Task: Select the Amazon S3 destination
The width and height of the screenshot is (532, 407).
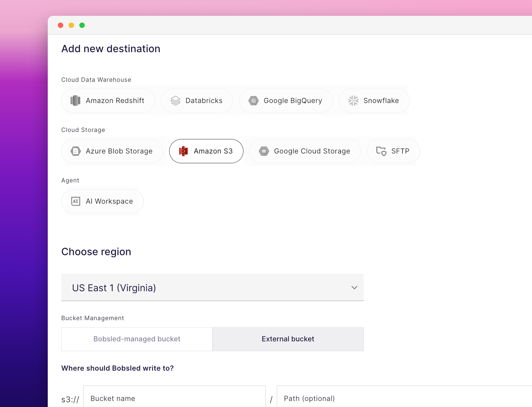Action: 206,151
